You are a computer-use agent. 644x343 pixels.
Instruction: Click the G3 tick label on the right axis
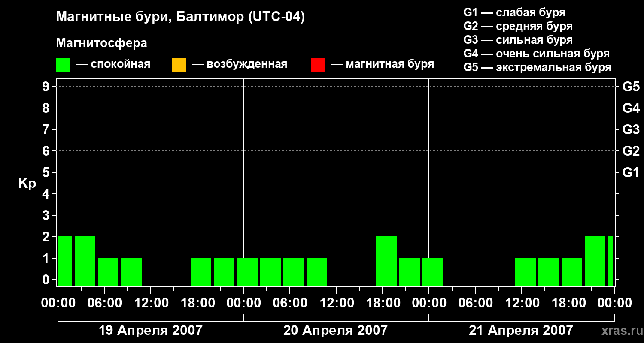631,129
